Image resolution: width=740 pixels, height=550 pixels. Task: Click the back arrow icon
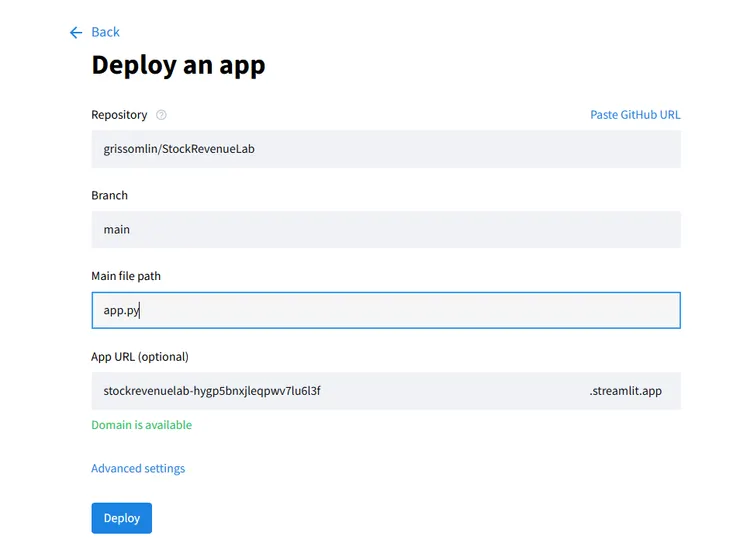(x=76, y=33)
